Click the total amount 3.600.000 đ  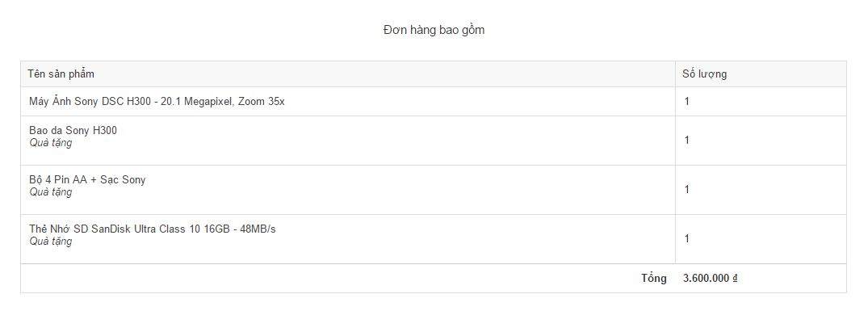click(711, 279)
